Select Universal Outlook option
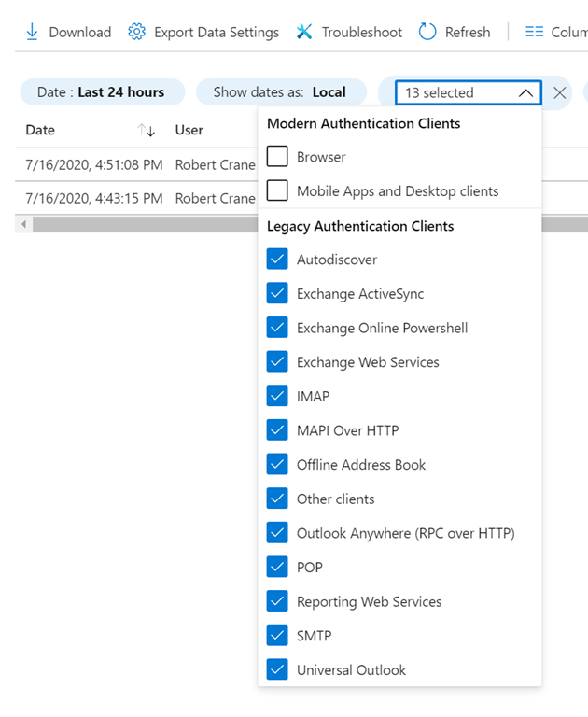Screen dimensions: 588x717 pos(277,669)
